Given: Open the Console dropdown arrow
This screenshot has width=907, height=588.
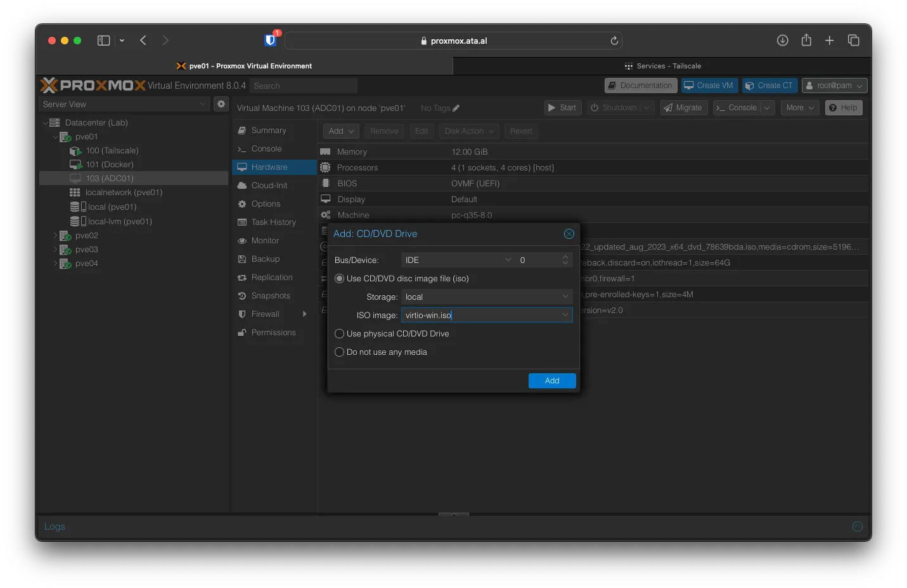Looking at the screenshot, I should 767,108.
